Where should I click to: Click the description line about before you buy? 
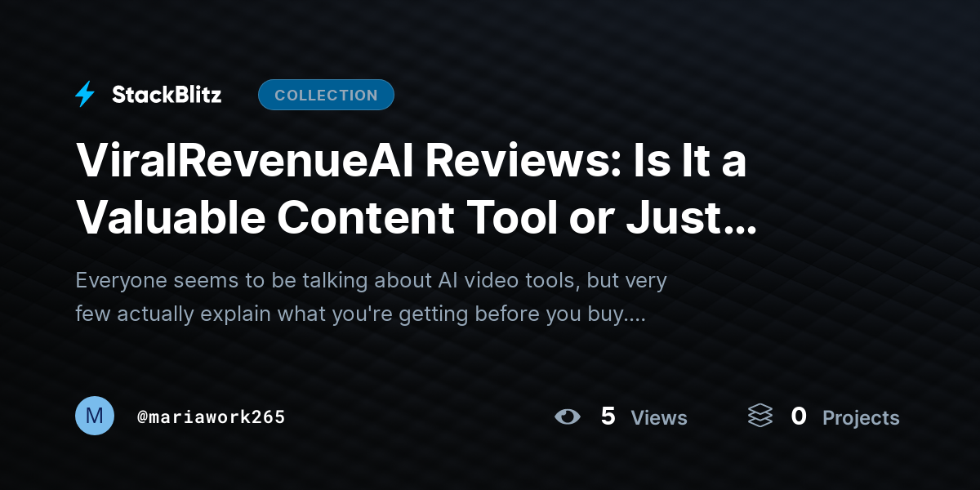pyautogui.click(x=360, y=314)
